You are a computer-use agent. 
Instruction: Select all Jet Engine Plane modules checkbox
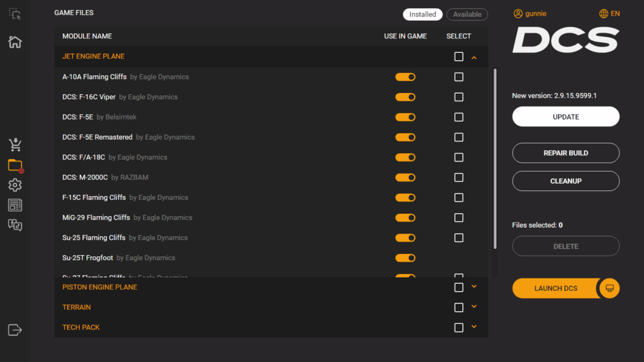458,57
